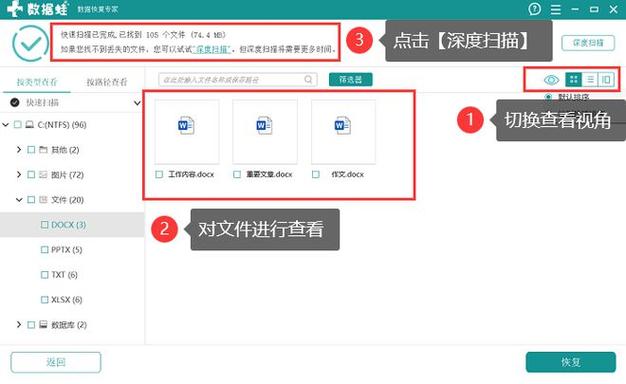Click the 数据蛙 app logo
Screen dimensions: 626x384
[x=38, y=9]
